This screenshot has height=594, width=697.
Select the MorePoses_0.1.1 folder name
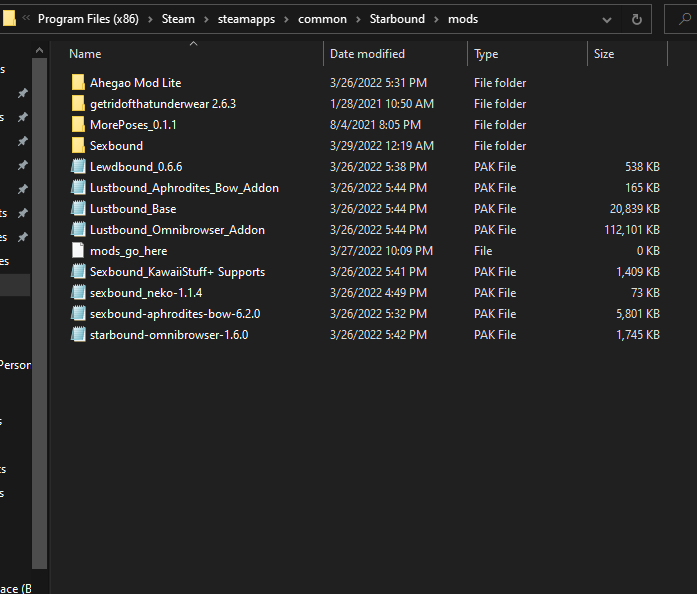pos(133,124)
